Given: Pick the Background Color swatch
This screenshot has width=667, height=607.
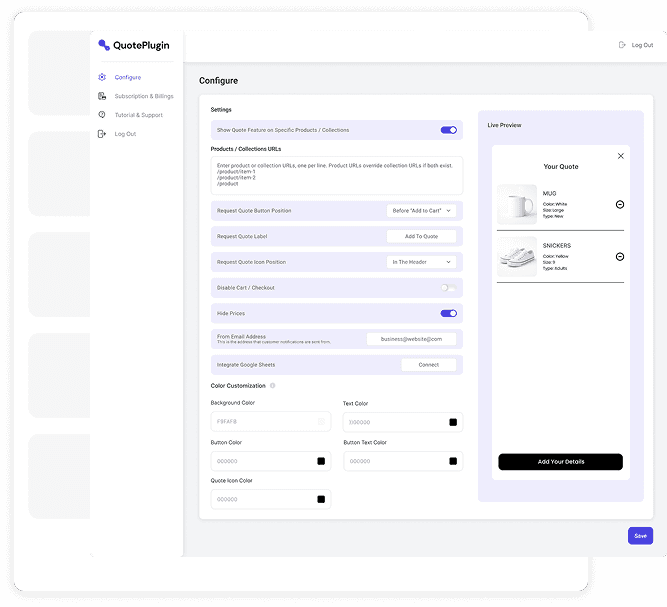Looking at the screenshot, I should [x=321, y=422].
